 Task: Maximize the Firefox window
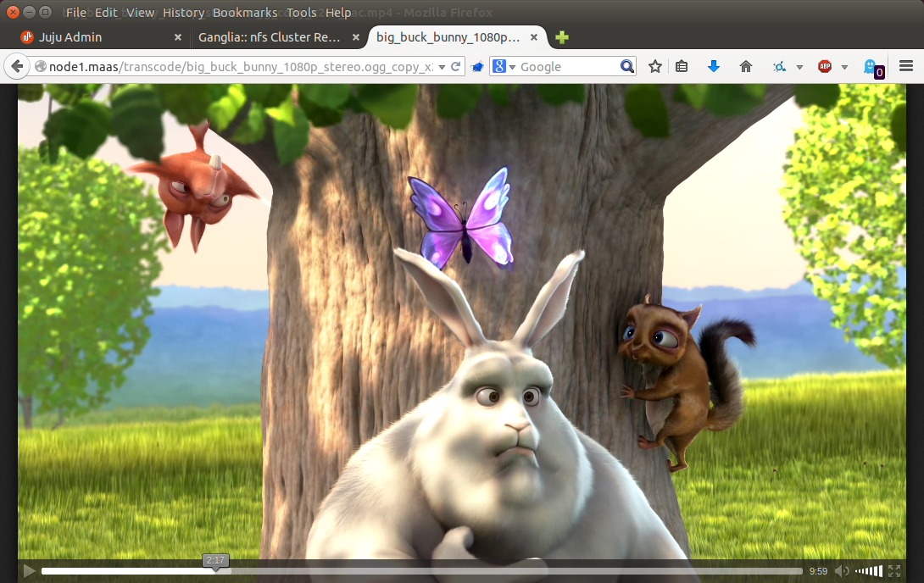(46, 12)
